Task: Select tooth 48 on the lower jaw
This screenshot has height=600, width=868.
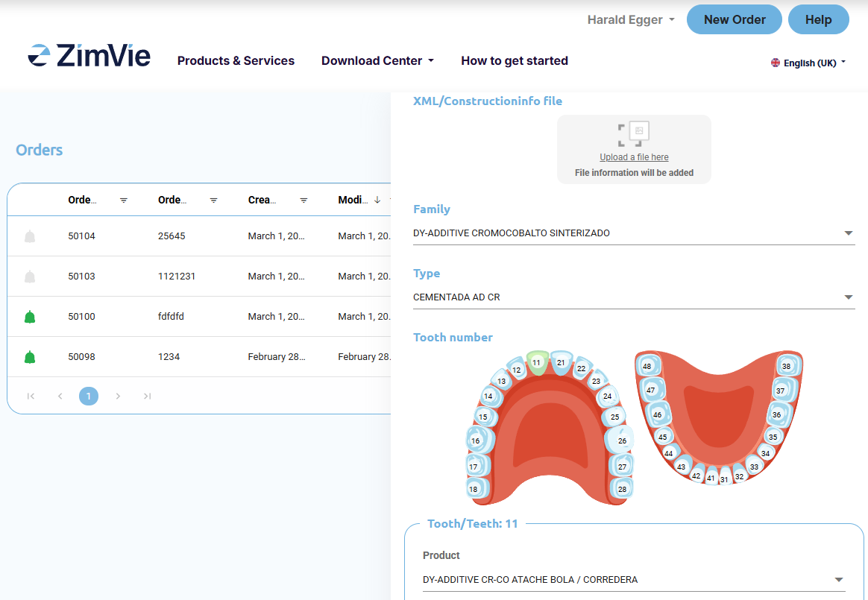Action: [647, 366]
